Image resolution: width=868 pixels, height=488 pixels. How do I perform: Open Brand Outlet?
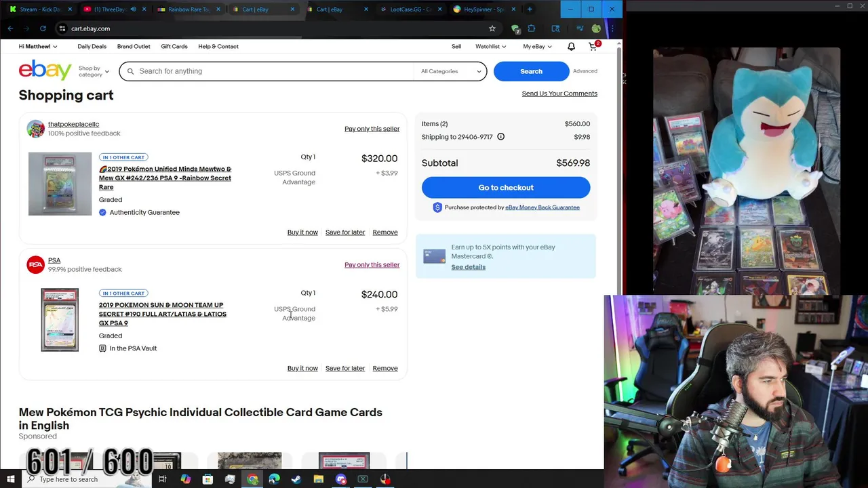(134, 47)
